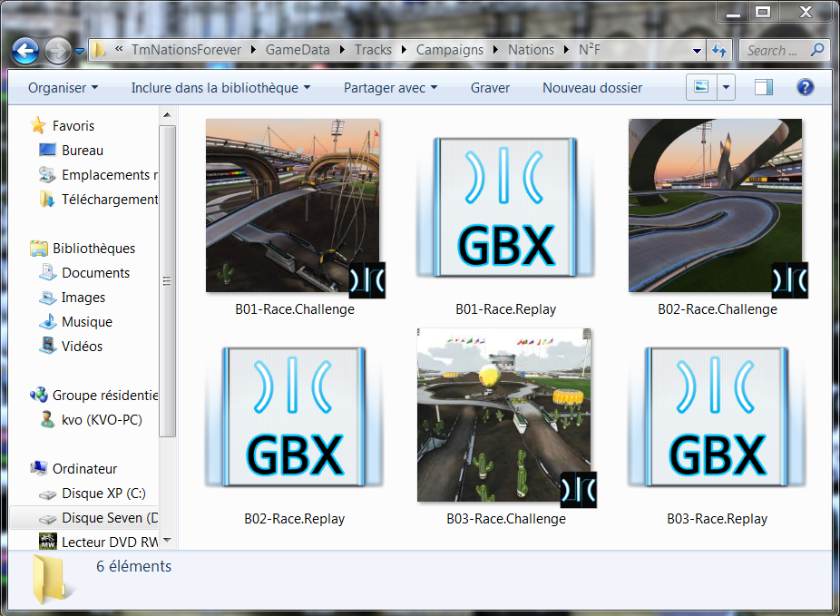The image size is (840, 616).
Task: Open the recent pages dropdown beside Forward
Action: (80, 52)
